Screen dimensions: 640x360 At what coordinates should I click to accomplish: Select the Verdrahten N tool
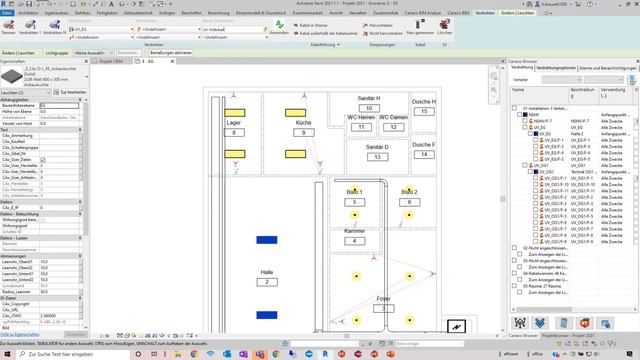(x=55, y=27)
